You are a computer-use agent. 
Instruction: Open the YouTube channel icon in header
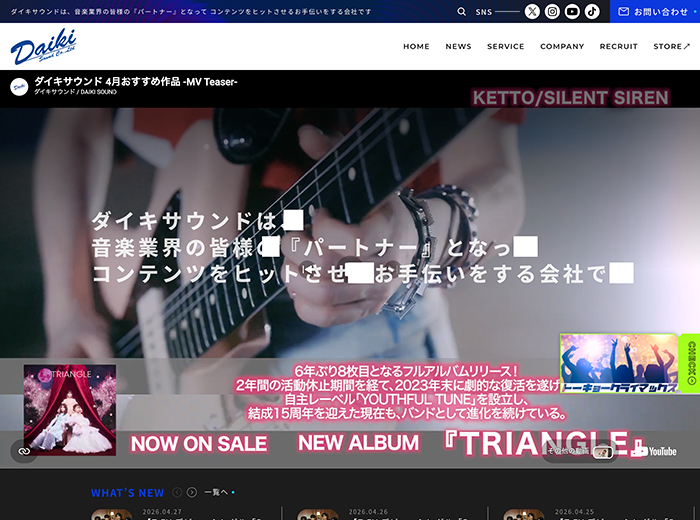[x=572, y=12]
